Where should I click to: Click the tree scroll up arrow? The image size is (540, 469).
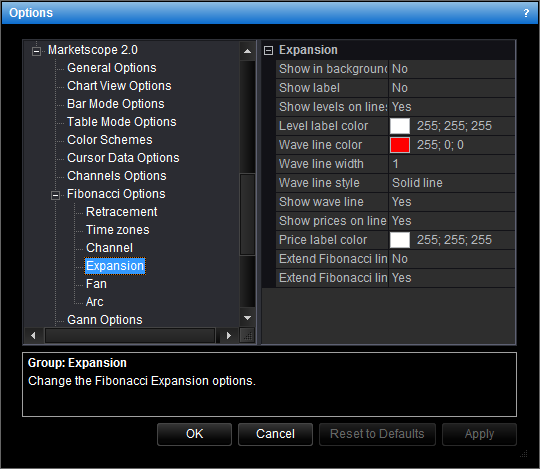click(x=247, y=51)
